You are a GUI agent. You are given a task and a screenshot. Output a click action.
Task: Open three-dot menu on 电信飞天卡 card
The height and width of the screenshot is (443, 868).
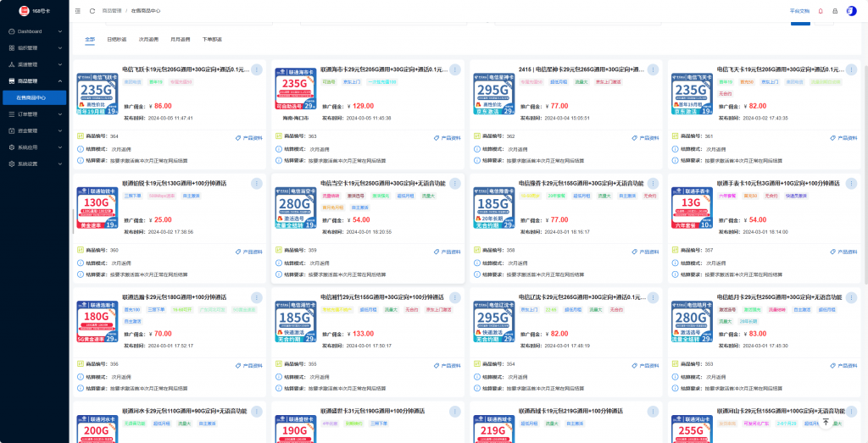click(851, 69)
